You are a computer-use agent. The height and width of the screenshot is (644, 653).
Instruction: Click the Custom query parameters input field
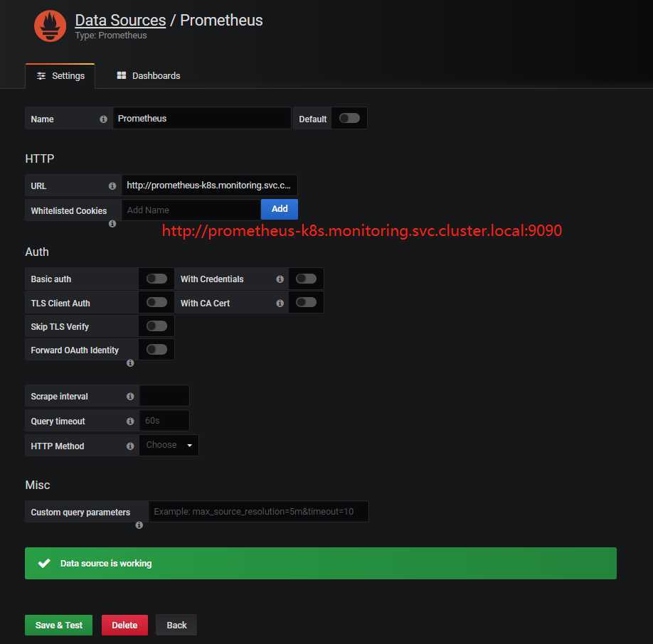[x=259, y=511]
